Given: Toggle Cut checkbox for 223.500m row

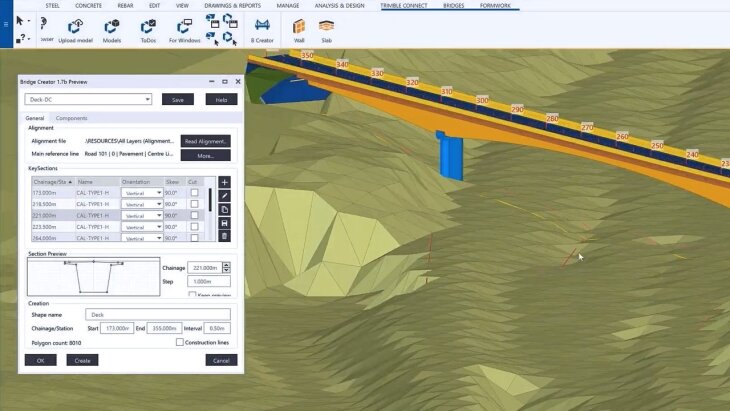Looking at the screenshot, I should click(195, 227).
